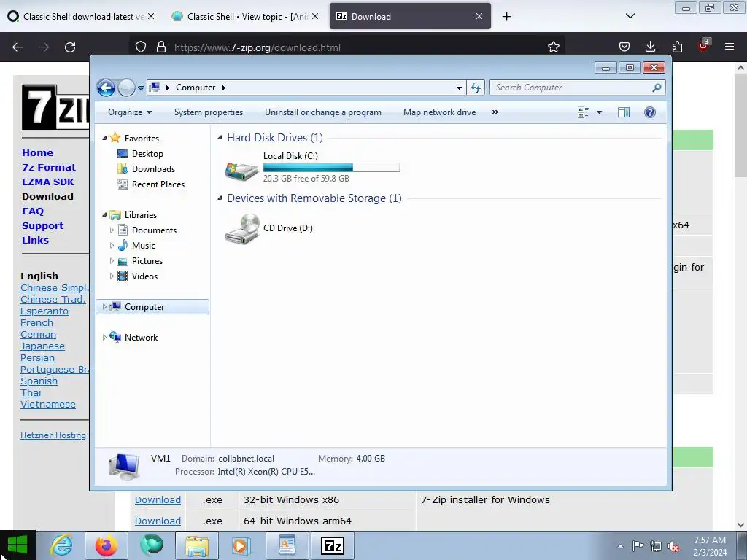747x560 pixels.
Task: Click the muted volume tray icon
Action: pos(673,547)
